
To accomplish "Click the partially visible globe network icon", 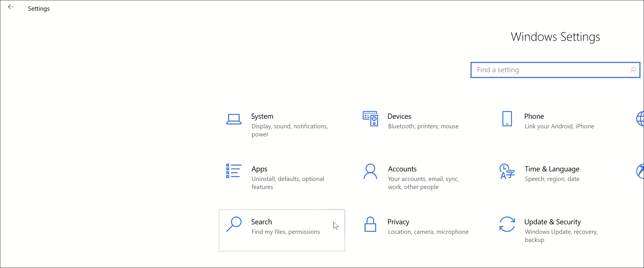I will tap(640, 119).
